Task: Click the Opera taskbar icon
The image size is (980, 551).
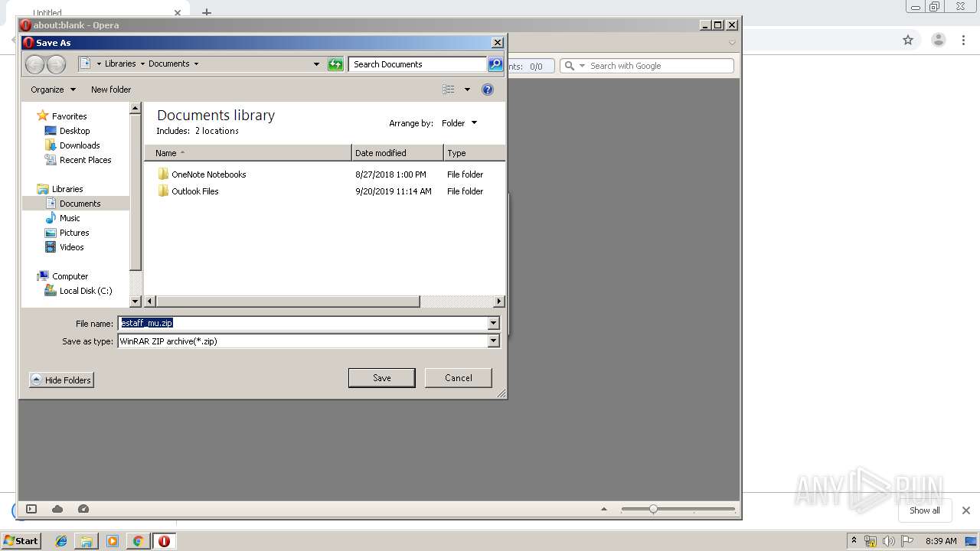Action: (x=164, y=541)
